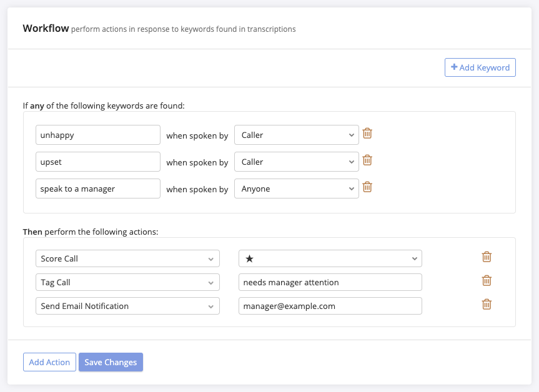Screen dimensions: 539x392
Task: Remove the Tag Call action
Action: coord(487,281)
